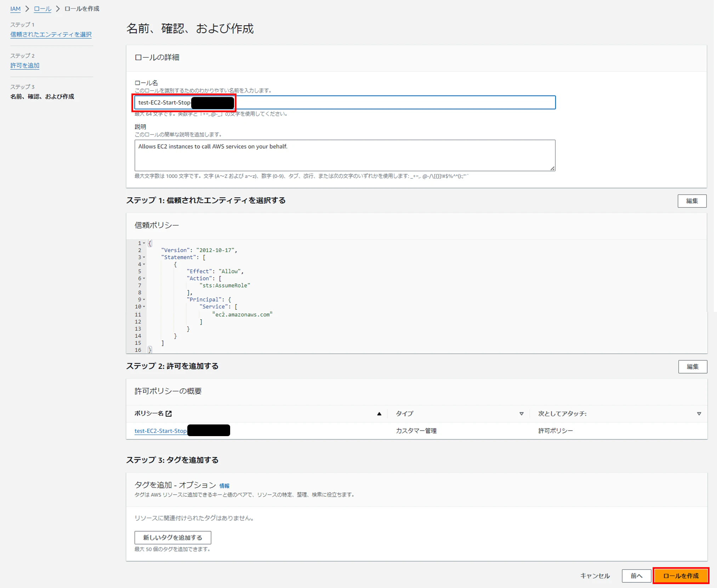This screenshot has height=588, width=717.
Task: Click 編集 button for step 1 section
Action: pyautogui.click(x=692, y=201)
